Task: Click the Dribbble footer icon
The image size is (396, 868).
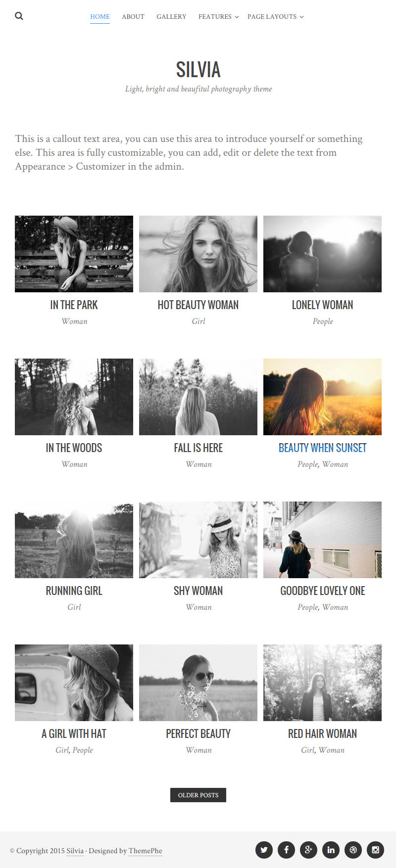Action: tap(353, 850)
